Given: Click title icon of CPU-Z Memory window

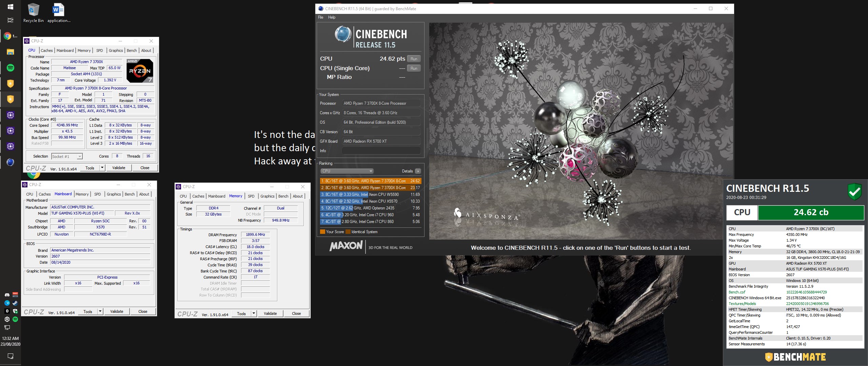Looking at the screenshot, I should pos(178,187).
